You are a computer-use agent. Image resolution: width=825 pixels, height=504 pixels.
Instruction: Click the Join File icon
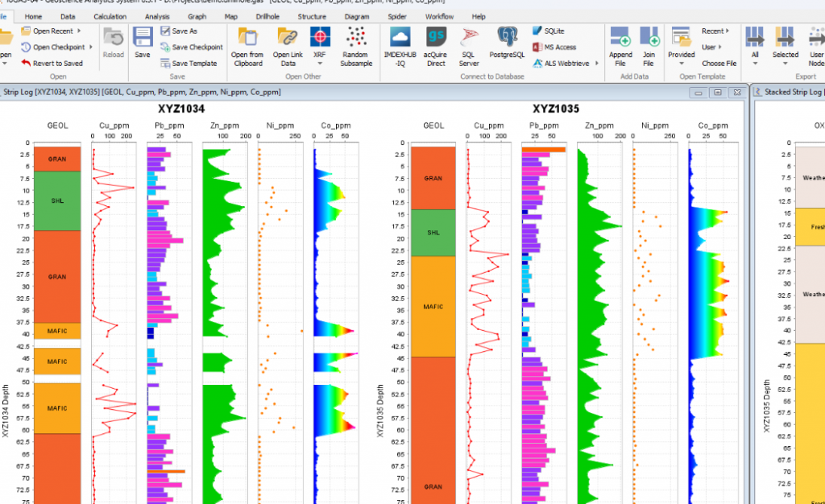tap(649, 37)
